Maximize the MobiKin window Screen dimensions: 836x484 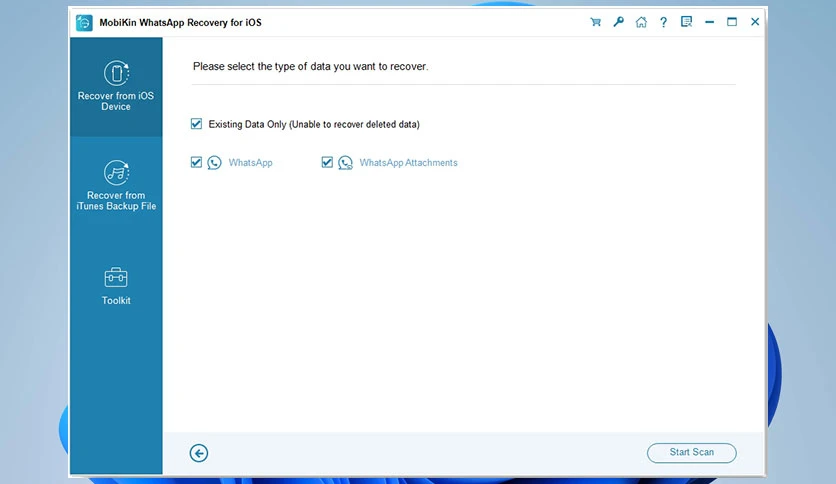[732, 22]
